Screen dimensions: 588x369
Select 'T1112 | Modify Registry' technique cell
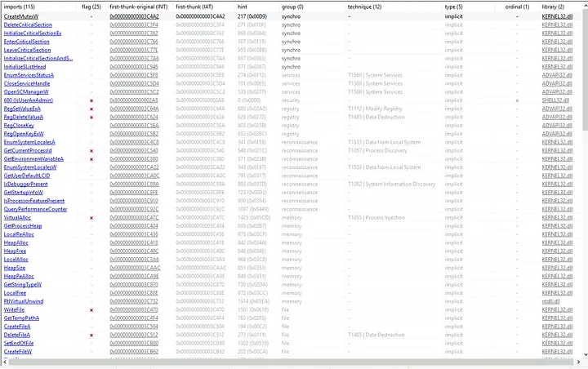point(375,109)
